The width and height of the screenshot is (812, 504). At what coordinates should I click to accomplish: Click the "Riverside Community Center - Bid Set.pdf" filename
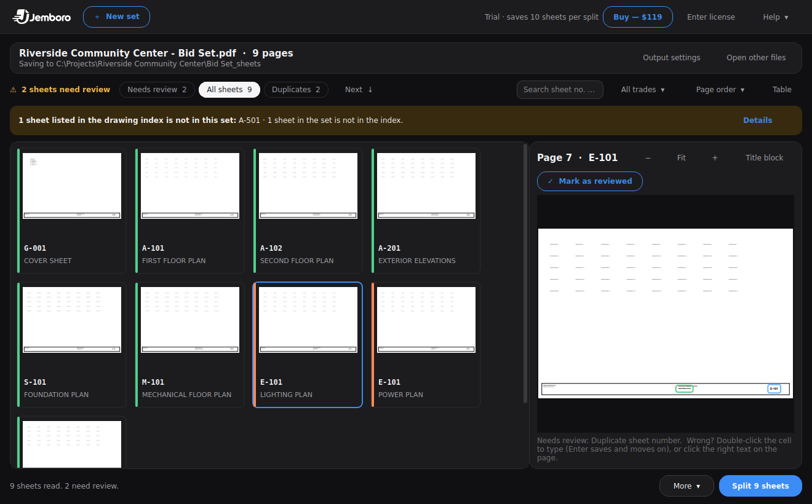[x=128, y=53]
